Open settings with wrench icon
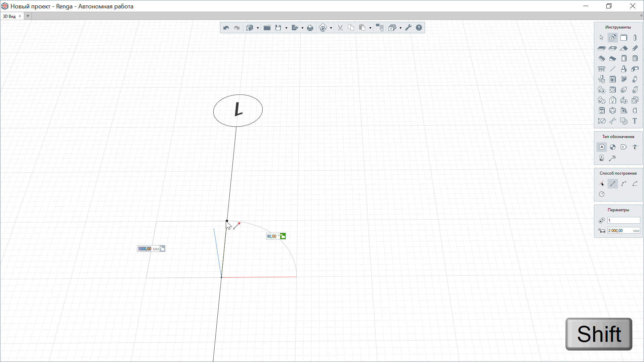This screenshot has width=644, height=362. pyautogui.click(x=408, y=28)
